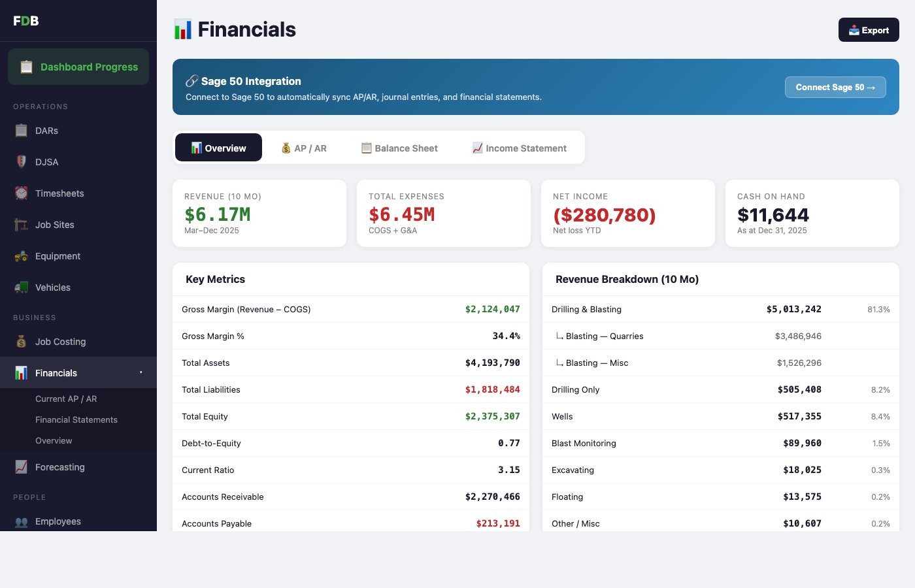Expand the Financials submenu chevron
Viewport: 915px width, 588px height.
141,372
